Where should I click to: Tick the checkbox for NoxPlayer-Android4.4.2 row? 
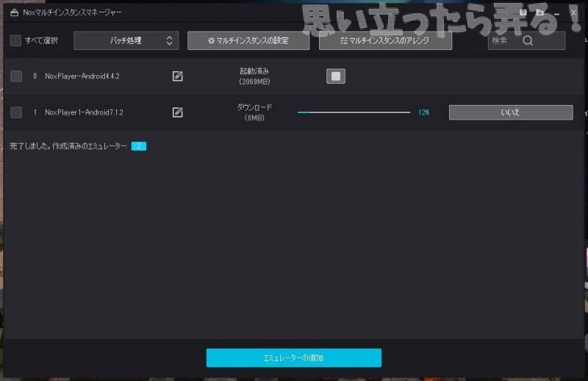coord(16,76)
